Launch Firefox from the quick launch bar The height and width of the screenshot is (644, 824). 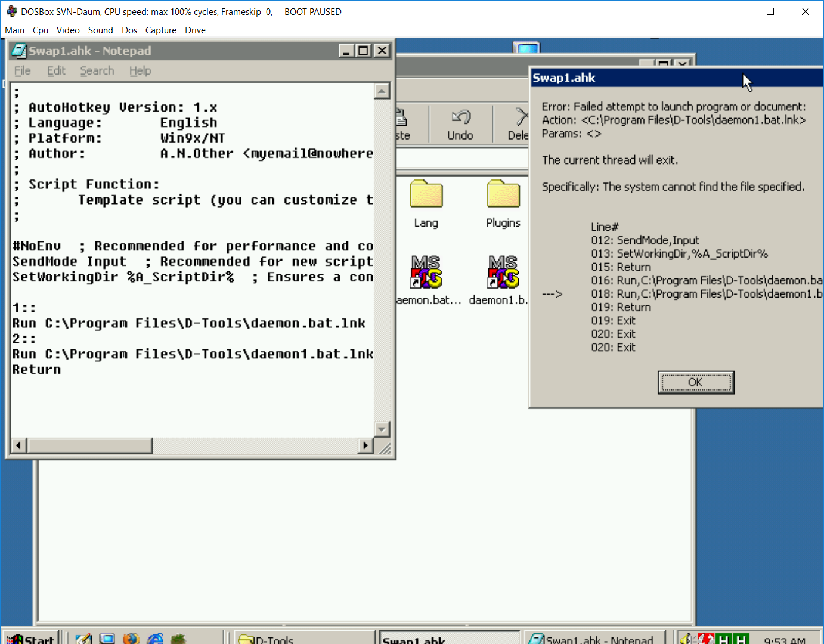[x=131, y=639]
